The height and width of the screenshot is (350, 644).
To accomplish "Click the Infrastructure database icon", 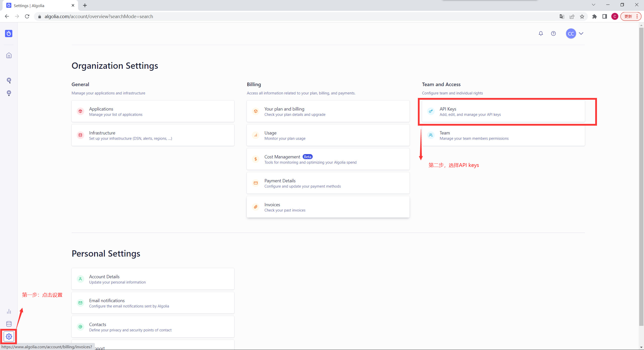I will 80,135.
